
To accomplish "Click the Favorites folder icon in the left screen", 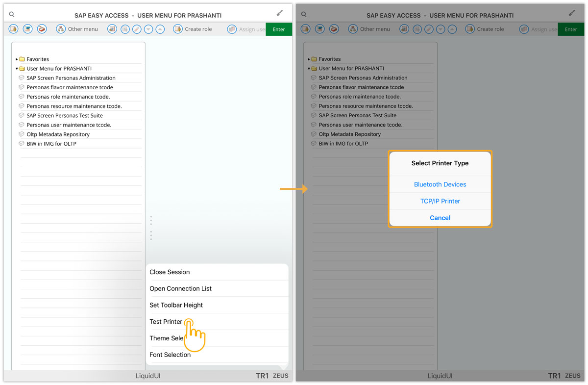I will [22, 59].
